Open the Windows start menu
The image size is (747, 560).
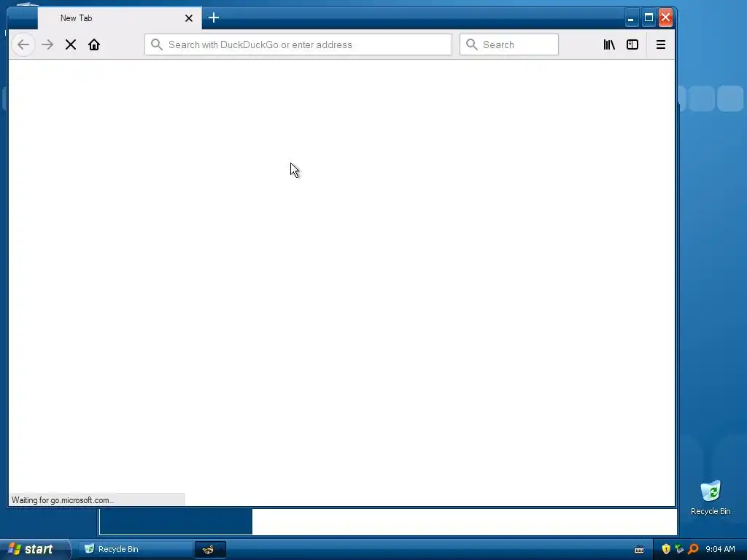pyautogui.click(x=34, y=549)
